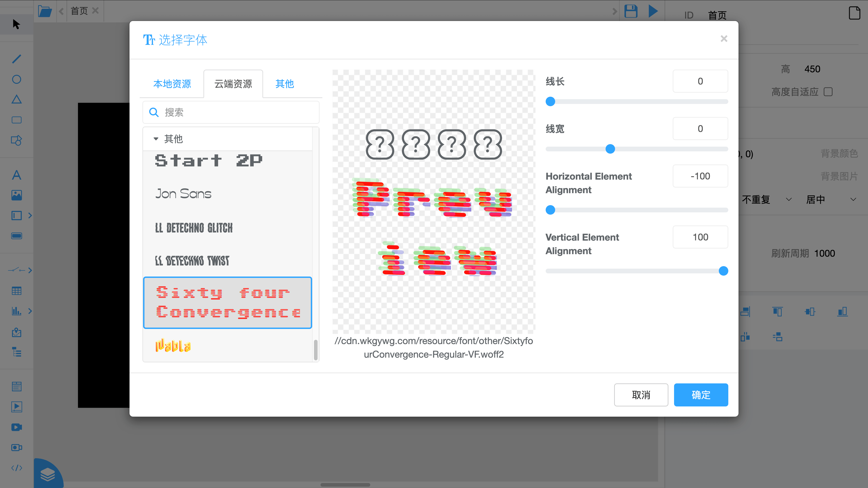This screenshot has height=488, width=868.
Task: Switch to the 其他 tab
Action: click(284, 84)
